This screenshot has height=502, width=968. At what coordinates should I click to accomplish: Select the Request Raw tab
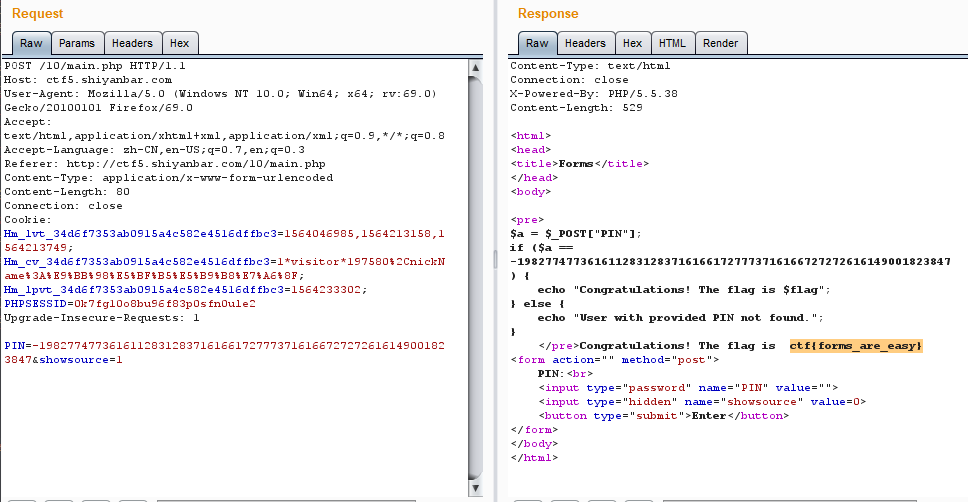coord(31,43)
